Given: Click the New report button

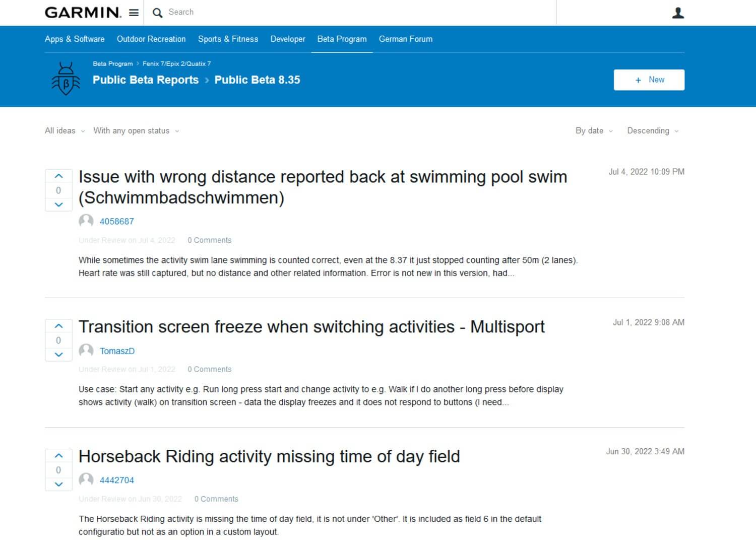Looking at the screenshot, I should tap(649, 80).
